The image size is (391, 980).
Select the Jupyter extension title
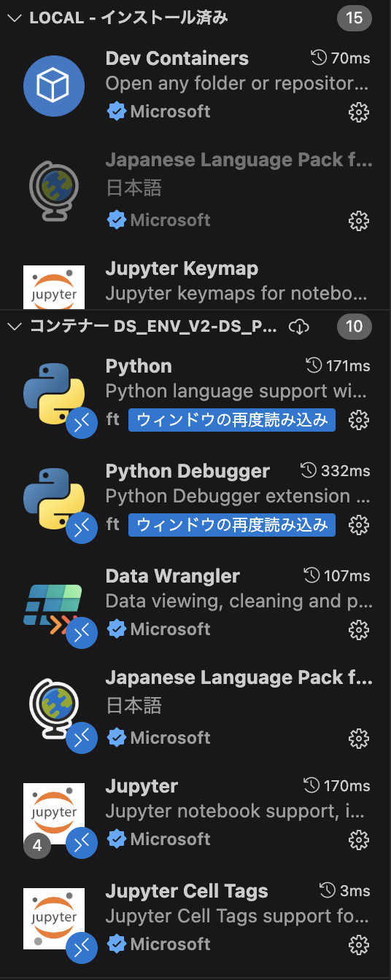[x=142, y=787]
